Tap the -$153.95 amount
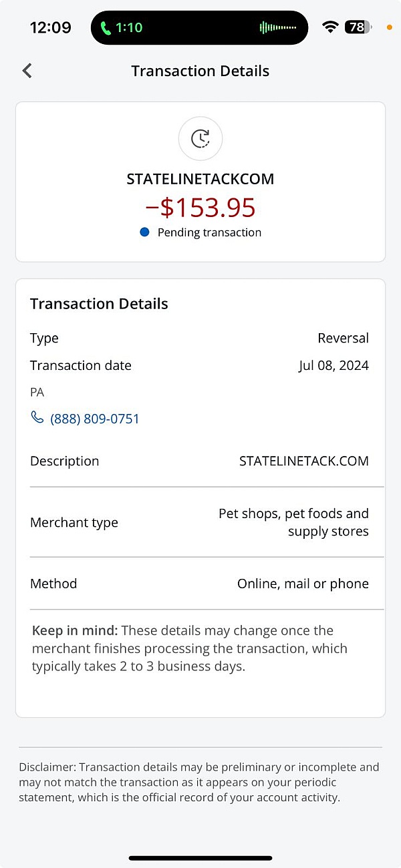 coord(200,208)
